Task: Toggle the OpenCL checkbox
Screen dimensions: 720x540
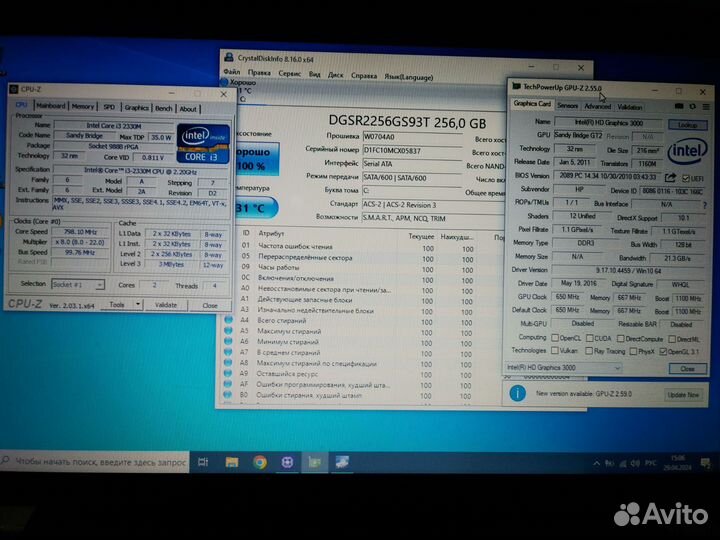Action: pos(555,338)
